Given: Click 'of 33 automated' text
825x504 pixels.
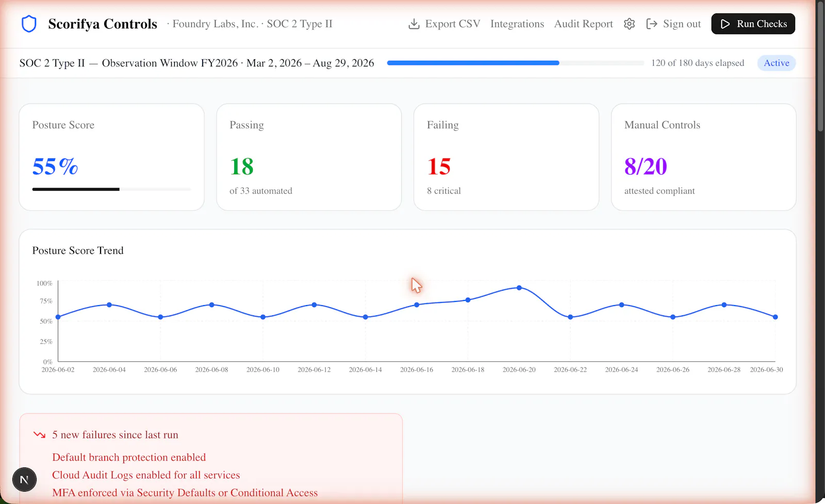Looking at the screenshot, I should tap(261, 191).
